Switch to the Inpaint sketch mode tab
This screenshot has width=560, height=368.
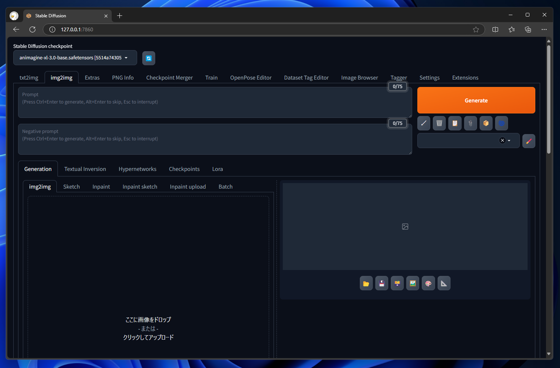pos(140,187)
